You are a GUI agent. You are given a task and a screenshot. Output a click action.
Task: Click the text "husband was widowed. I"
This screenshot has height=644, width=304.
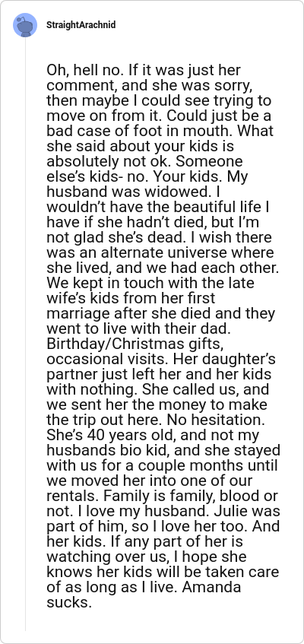[128, 192]
